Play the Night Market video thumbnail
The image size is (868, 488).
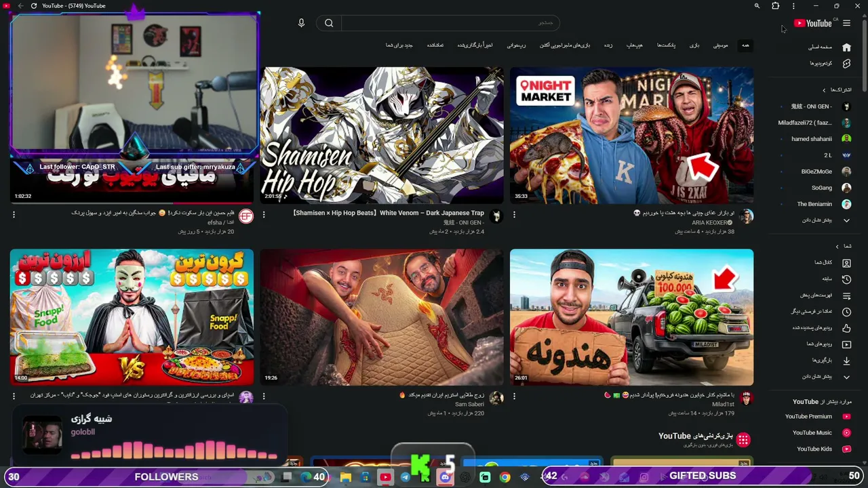[x=631, y=135]
